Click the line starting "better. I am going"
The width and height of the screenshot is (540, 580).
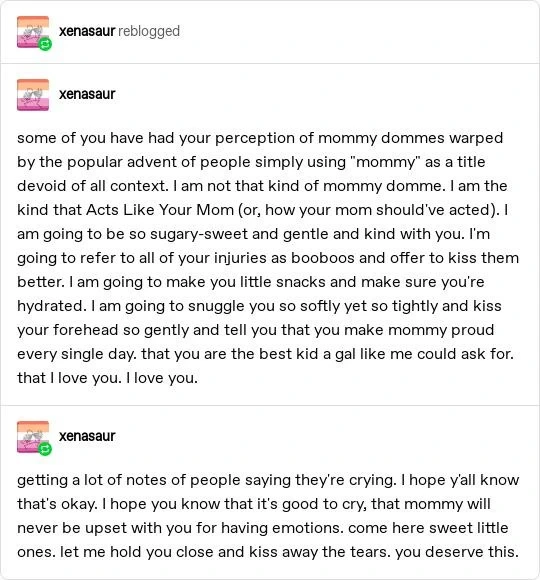[x=251, y=282]
